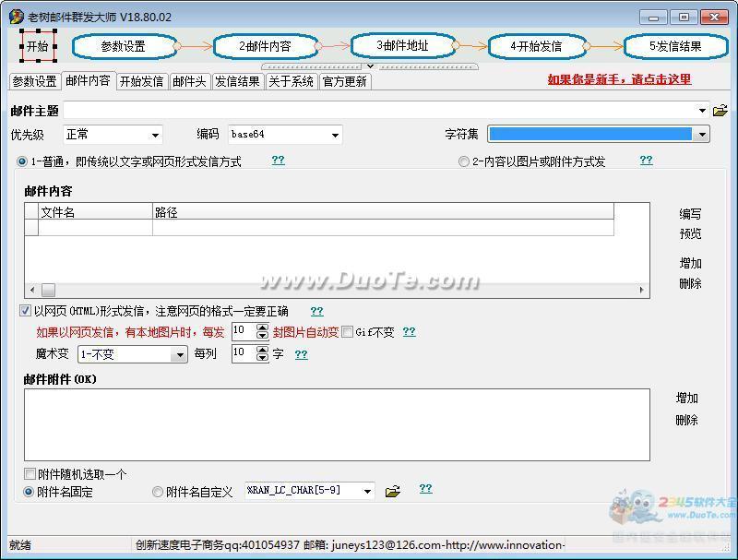738x560 pixels.
Task: Click the 每列 character count field
Action: pos(244,353)
